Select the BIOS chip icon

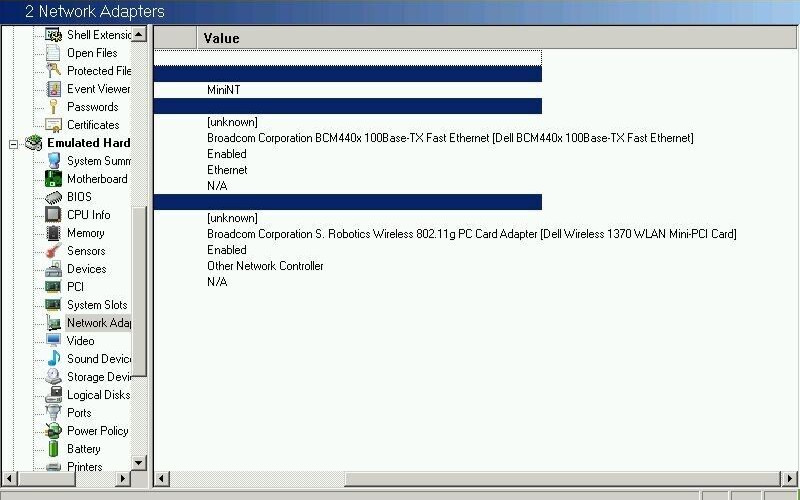pyautogui.click(x=53, y=197)
